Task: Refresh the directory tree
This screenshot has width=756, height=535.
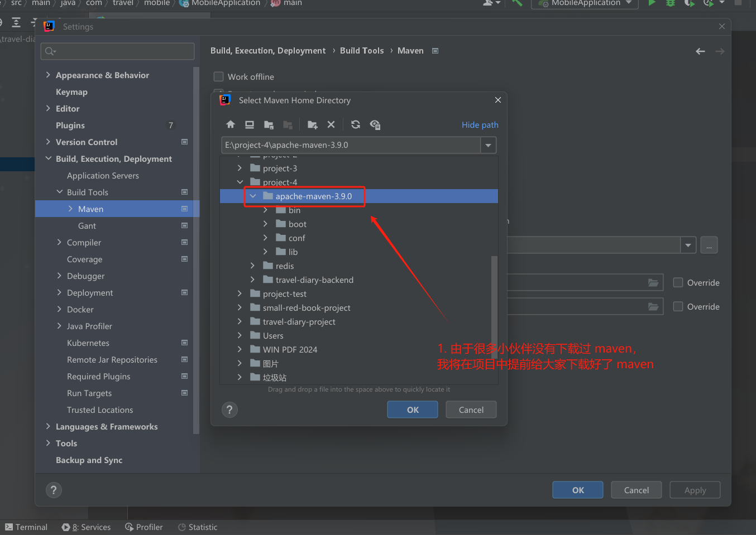Action: (356, 124)
